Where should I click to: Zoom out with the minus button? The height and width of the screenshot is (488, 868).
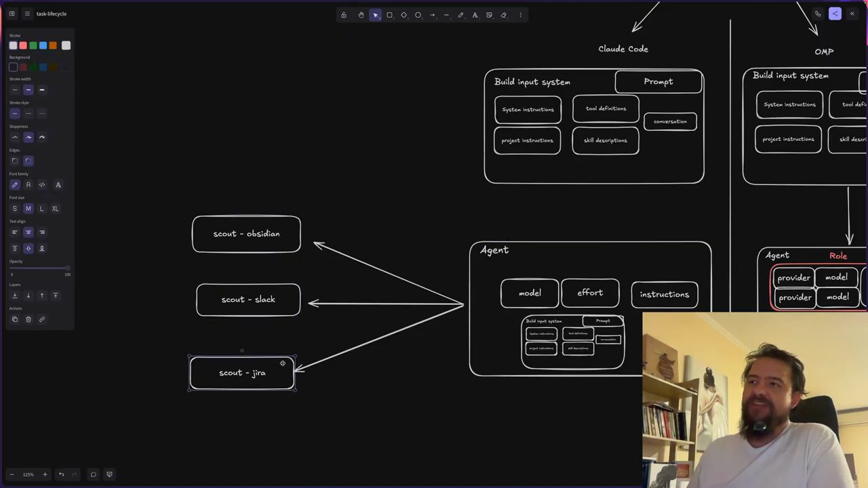(12, 474)
